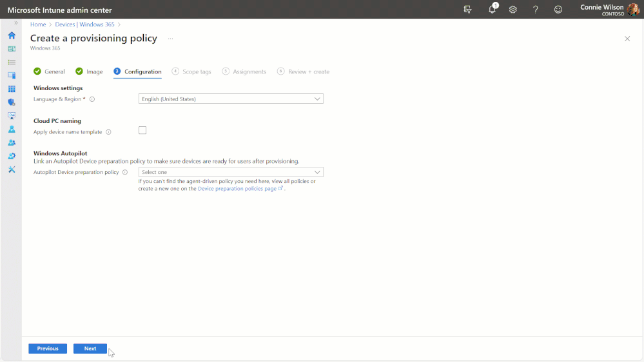Select the Configuration step tab
The image size is (644, 362).
[x=137, y=71]
